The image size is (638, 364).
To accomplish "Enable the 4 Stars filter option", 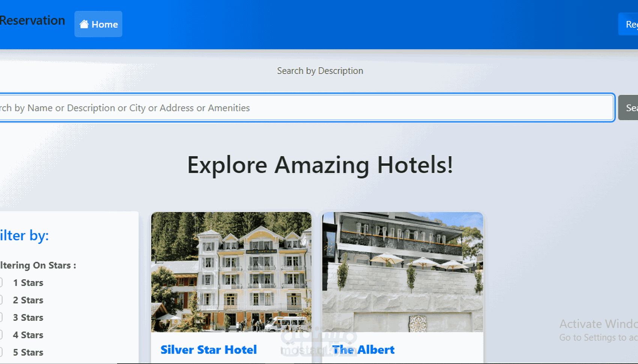I will pos(1,335).
